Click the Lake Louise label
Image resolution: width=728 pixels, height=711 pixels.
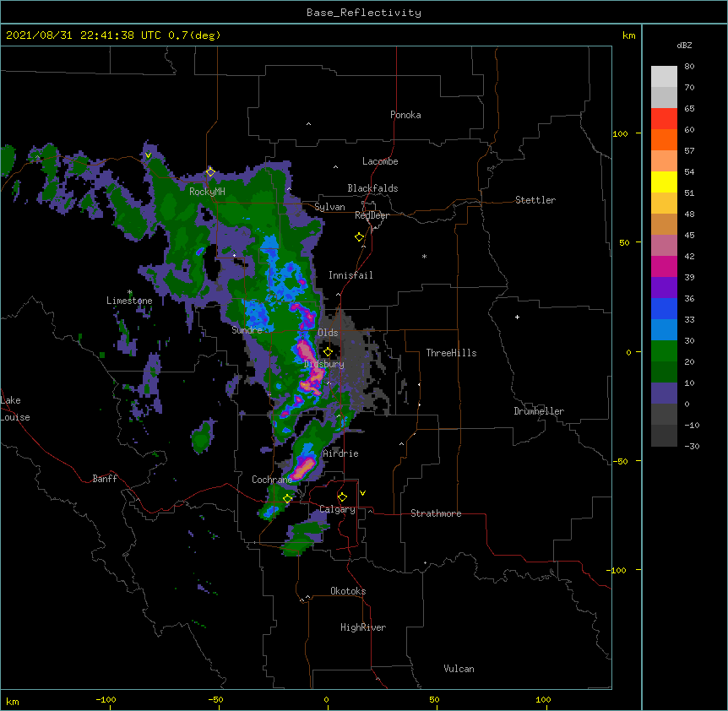[x=15, y=409]
